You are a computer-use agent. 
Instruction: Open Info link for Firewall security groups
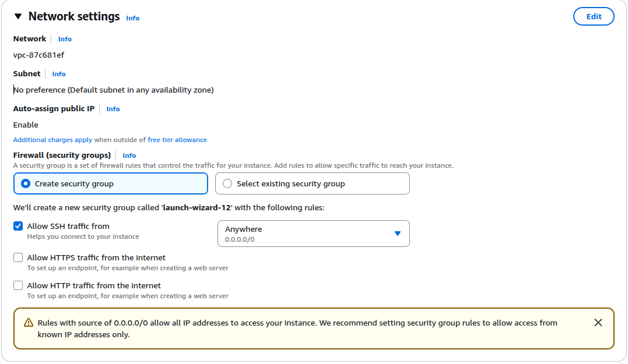click(x=129, y=156)
